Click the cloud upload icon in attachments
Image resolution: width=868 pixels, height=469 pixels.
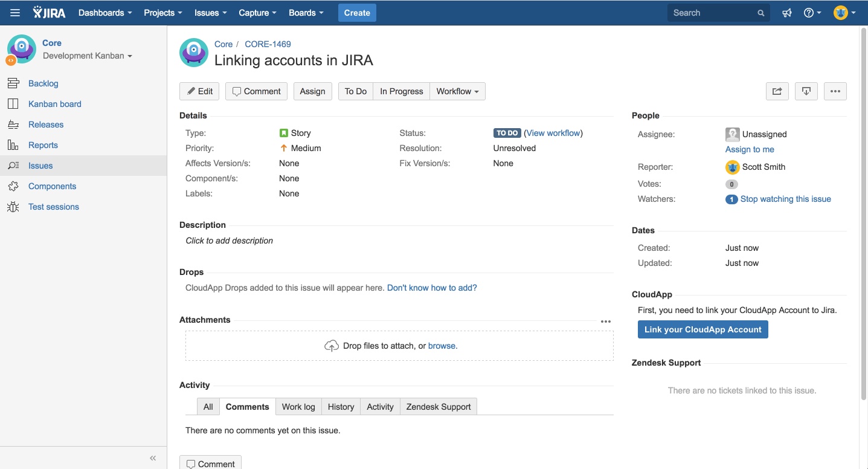click(x=332, y=346)
